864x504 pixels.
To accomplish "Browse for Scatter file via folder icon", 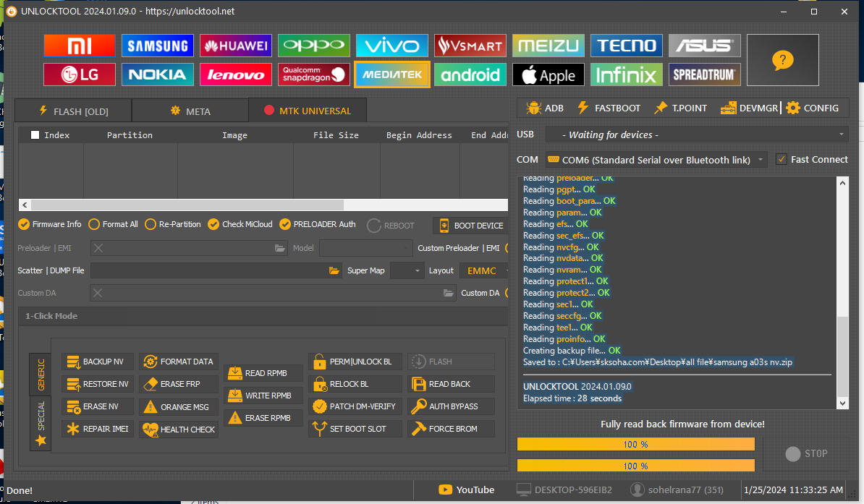I will coord(334,270).
